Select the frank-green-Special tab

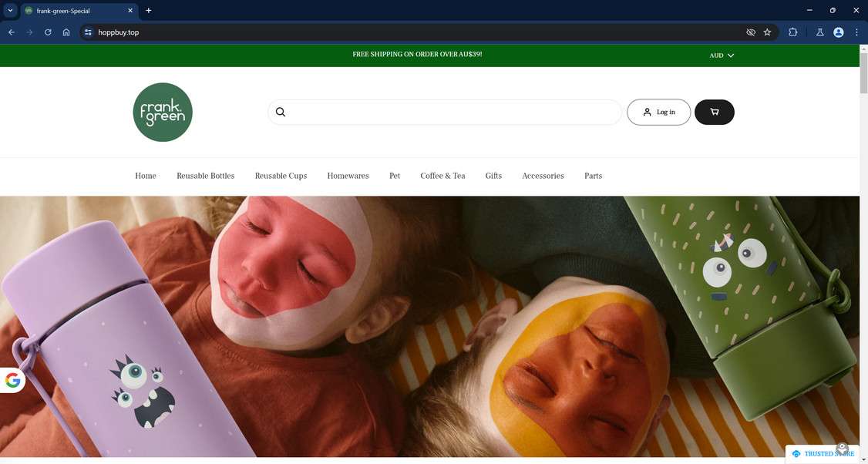pos(79,11)
